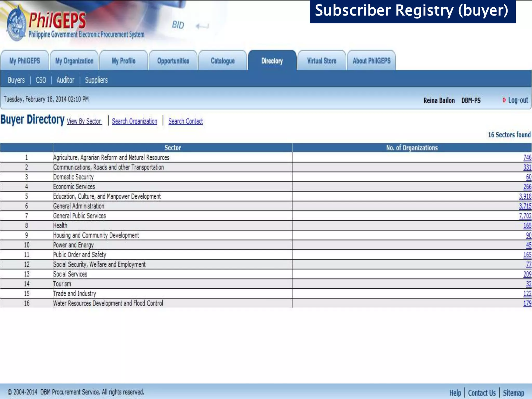This screenshot has height=399, width=532.
Task: Click the 7,702 General Public Services count
Action: (525, 216)
